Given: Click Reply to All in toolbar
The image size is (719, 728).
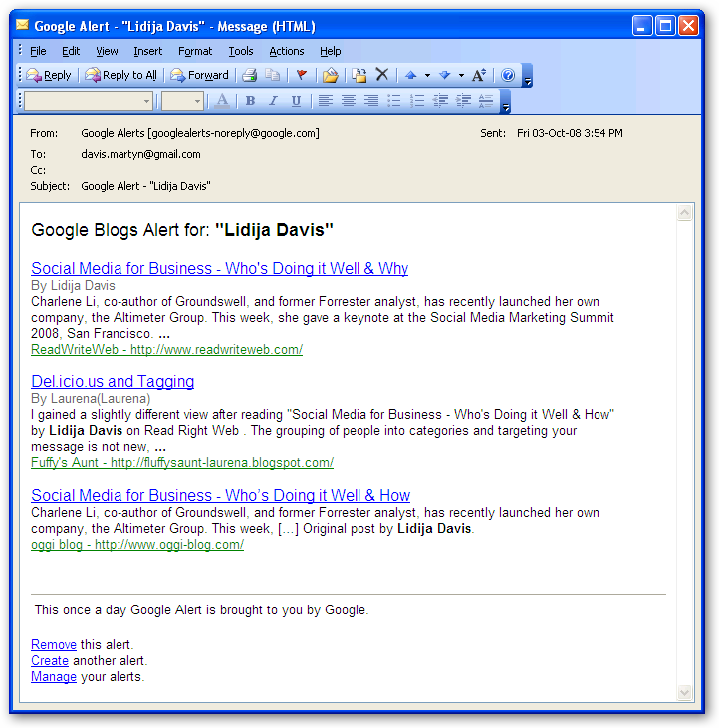Looking at the screenshot, I should pyautogui.click(x=121, y=75).
